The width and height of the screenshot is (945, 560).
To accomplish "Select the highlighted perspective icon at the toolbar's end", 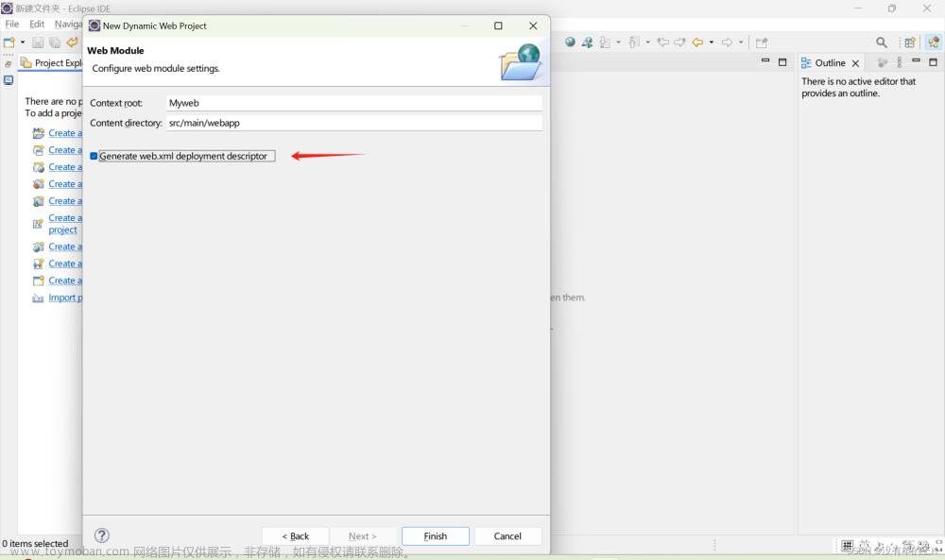I will 934,42.
